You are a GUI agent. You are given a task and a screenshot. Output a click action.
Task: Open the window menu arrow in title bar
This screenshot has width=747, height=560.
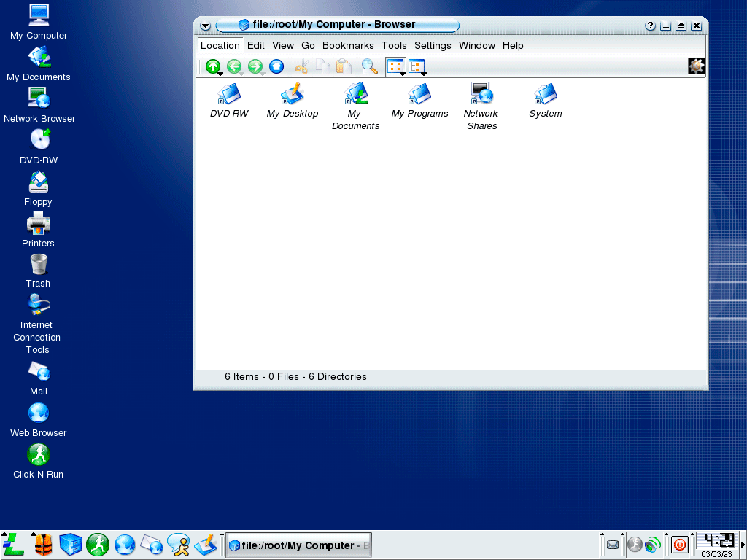(x=205, y=26)
